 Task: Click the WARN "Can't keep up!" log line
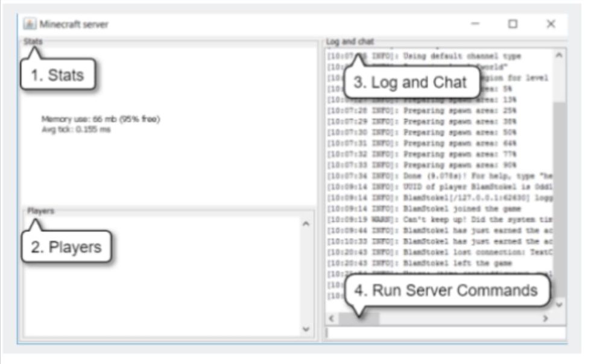tap(440, 220)
